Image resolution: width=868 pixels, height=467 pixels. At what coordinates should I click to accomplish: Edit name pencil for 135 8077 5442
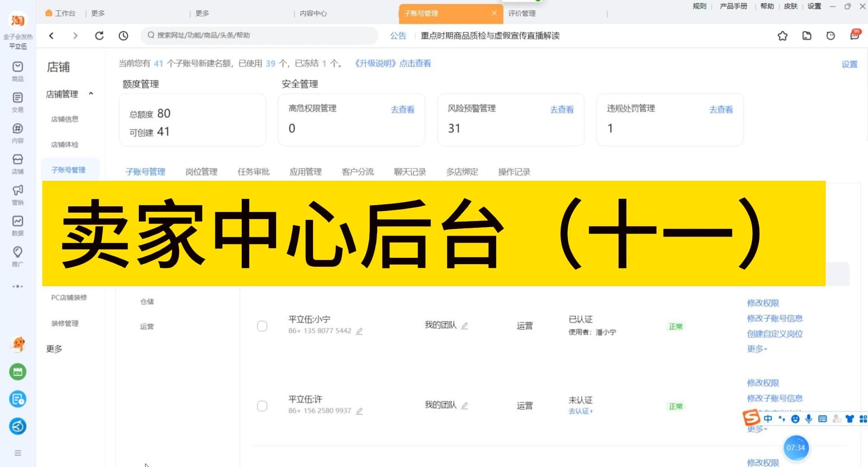pos(359,331)
